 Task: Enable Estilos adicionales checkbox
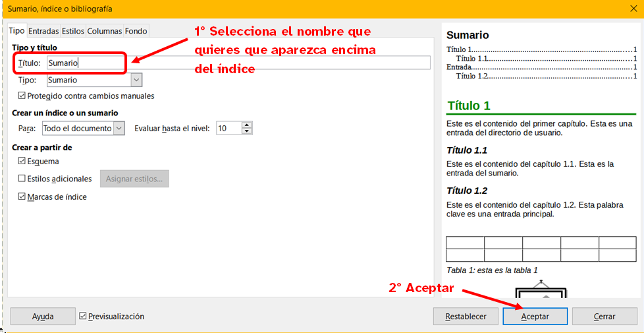[23, 179]
